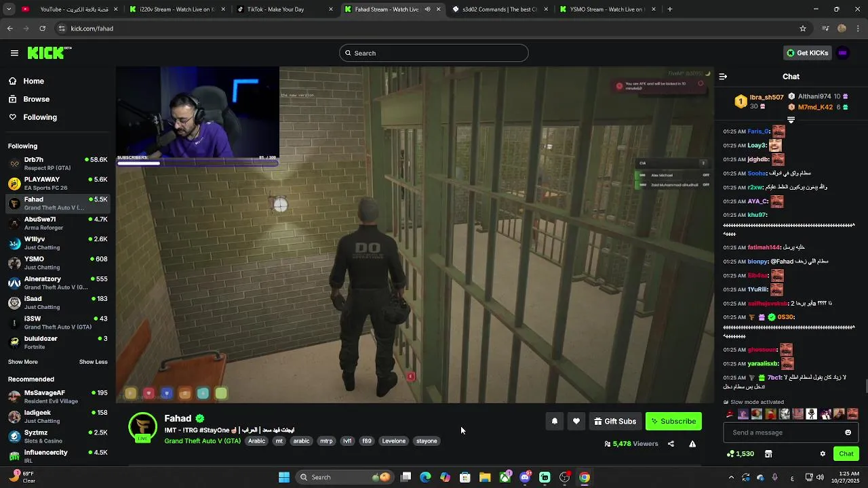The width and height of the screenshot is (868, 488).
Task: Open i3SW channel in sidebar
Action: click(58, 322)
